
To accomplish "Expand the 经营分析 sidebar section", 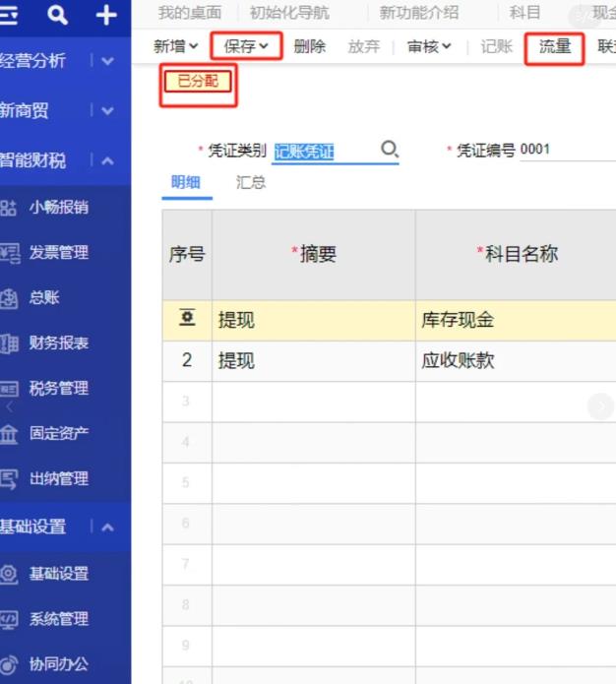I will tap(107, 61).
